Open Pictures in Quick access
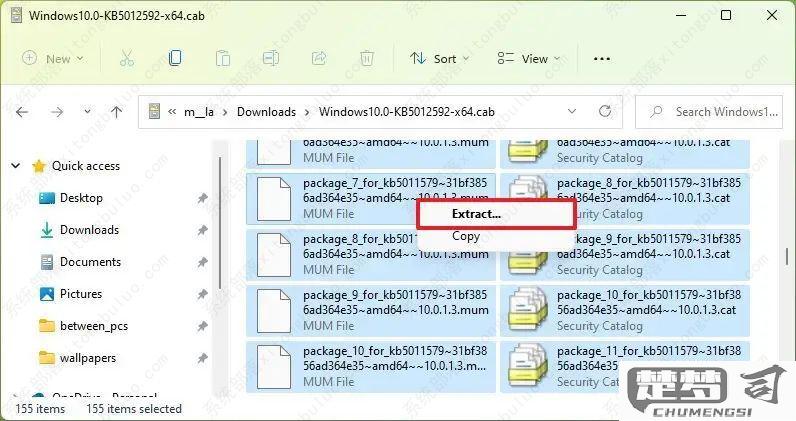The image size is (796, 421). (x=81, y=294)
